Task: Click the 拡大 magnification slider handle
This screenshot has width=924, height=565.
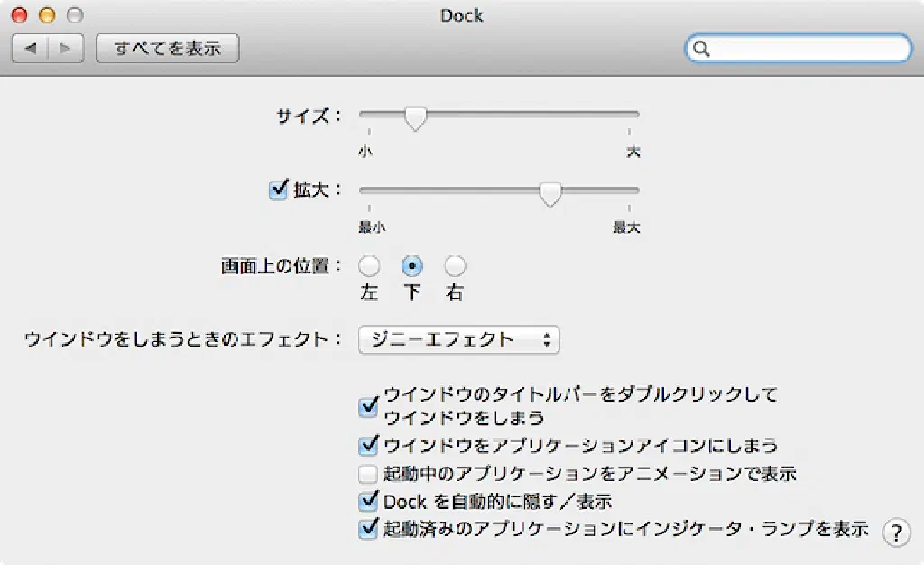Action: click(x=550, y=193)
